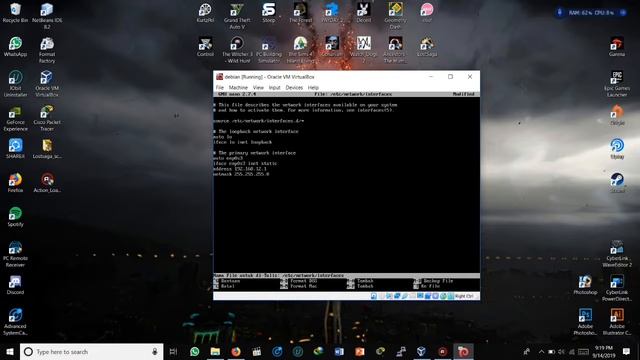Click the Right Ctrl host key indicator
This screenshot has width=640, height=360.
click(464, 296)
